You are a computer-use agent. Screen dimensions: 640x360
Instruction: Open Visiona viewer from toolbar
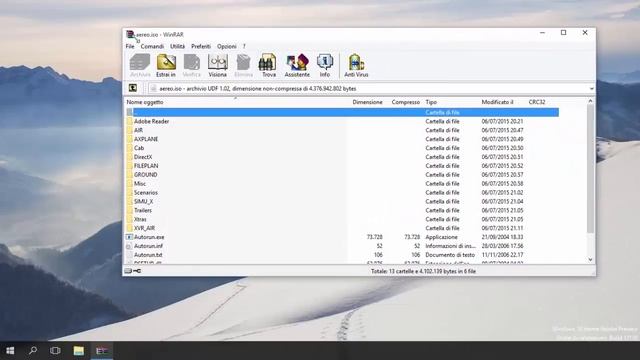pos(218,65)
